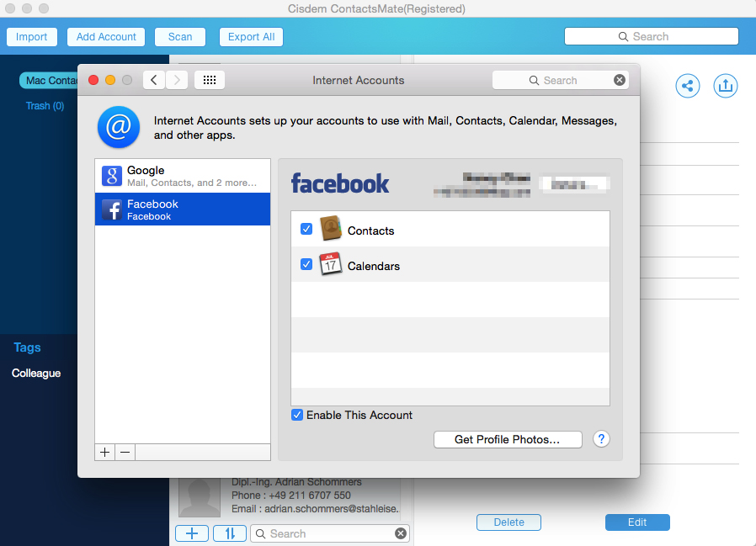The image size is (756, 546).
Task: Select the Facebook account row
Action: pyautogui.click(x=183, y=209)
